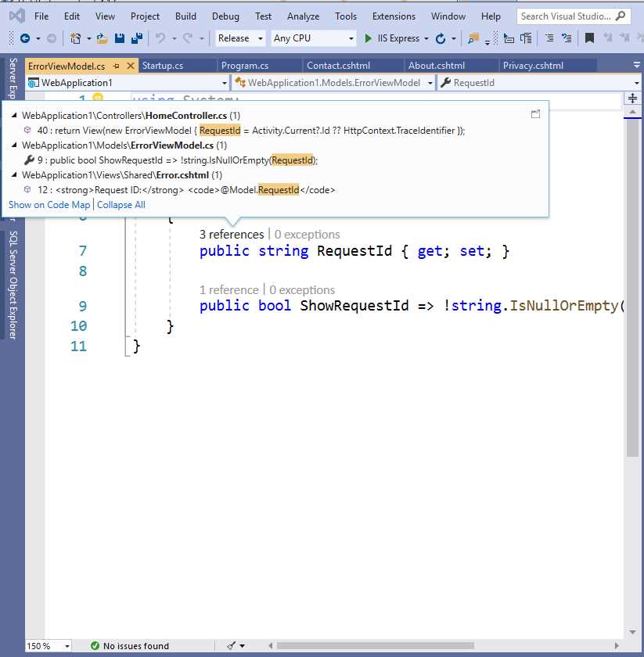Image resolution: width=644 pixels, height=657 pixels.
Task: Open the Release configuration dropdown
Action: [239, 38]
